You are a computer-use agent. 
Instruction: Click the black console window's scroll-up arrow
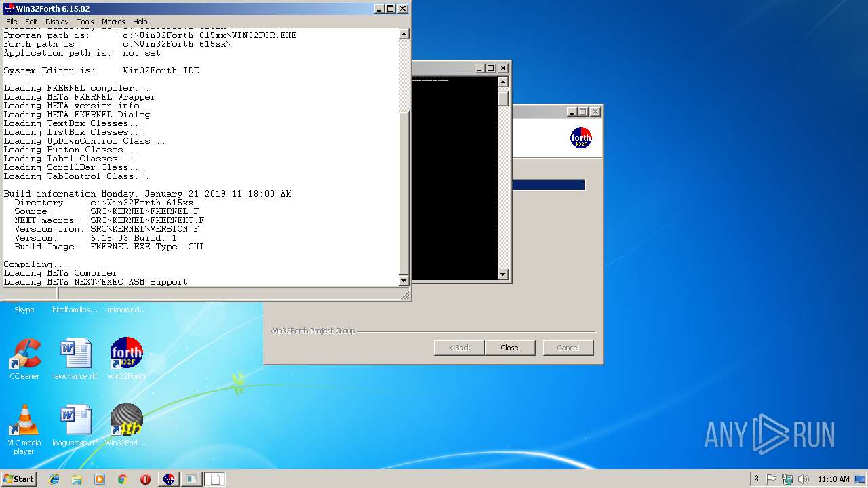[503, 82]
